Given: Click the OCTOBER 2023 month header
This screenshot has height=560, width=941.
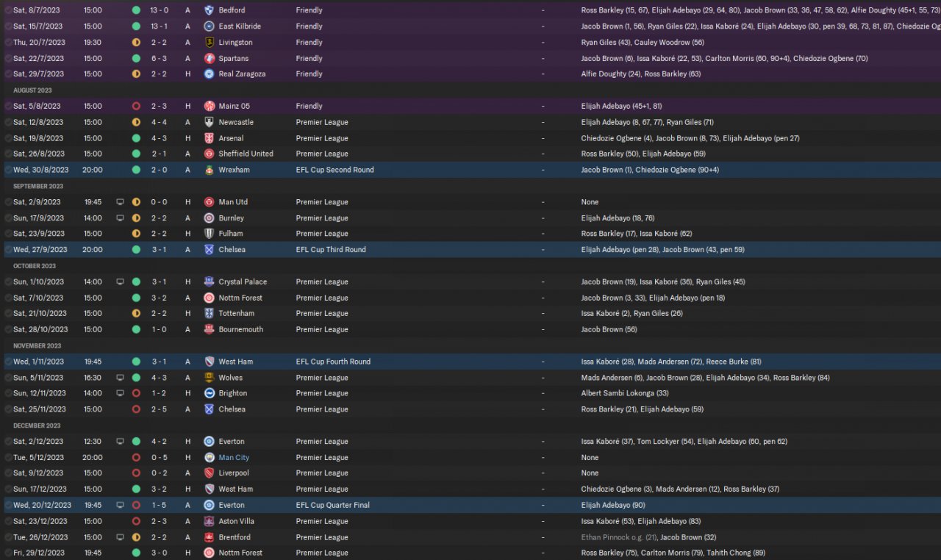Looking at the screenshot, I should (x=35, y=266).
